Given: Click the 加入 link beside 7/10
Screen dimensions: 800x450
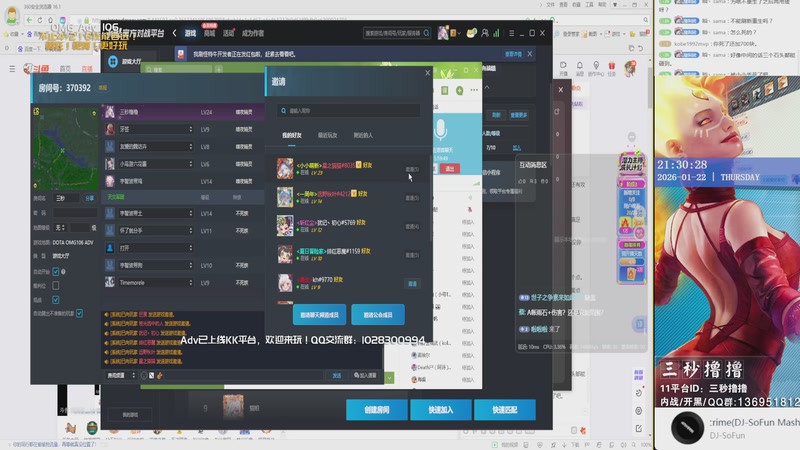Looking at the screenshot, I should [517, 147].
